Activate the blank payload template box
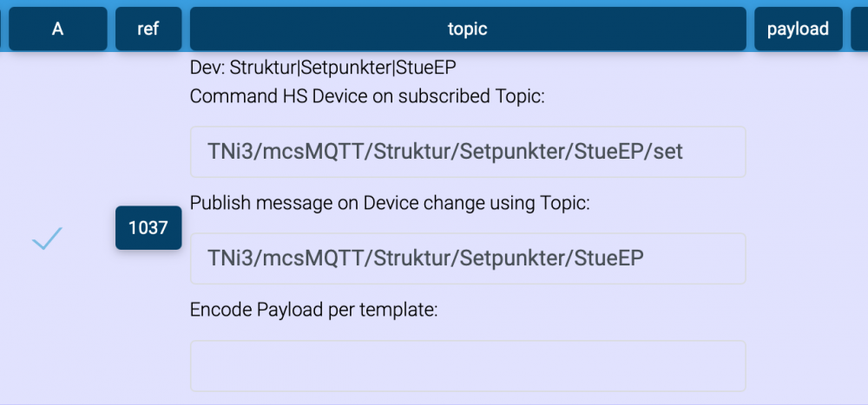Viewport: 868px width, 405px height. (468, 365)
